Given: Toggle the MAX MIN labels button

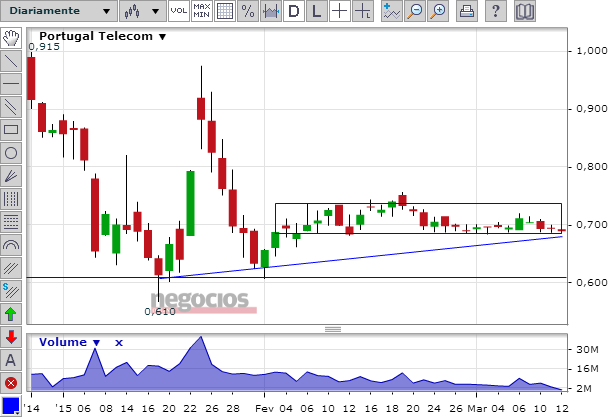Looking at the screenshot, I should coord(202,11).
